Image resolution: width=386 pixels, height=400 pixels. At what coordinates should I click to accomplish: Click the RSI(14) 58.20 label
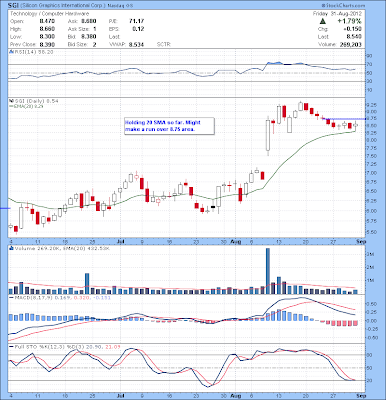pos(33,52)
